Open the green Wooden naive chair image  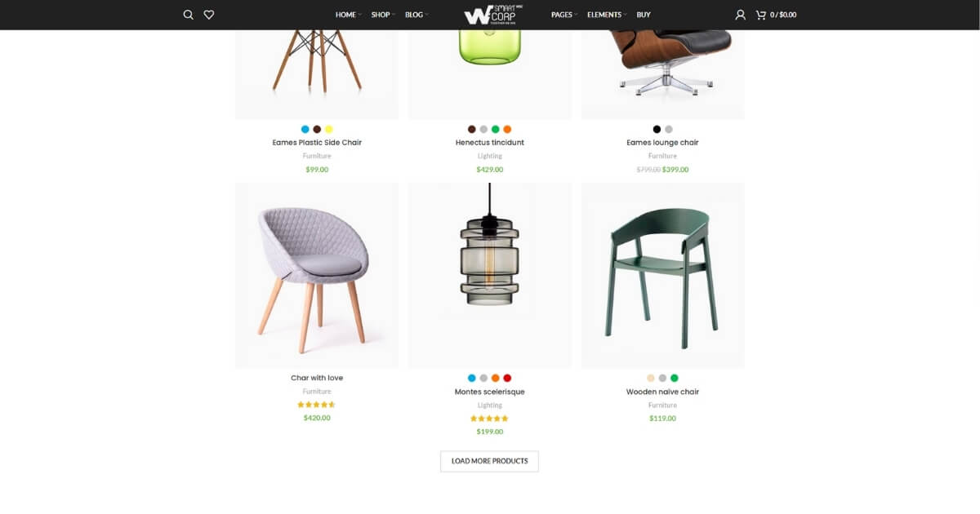[663, 275]
